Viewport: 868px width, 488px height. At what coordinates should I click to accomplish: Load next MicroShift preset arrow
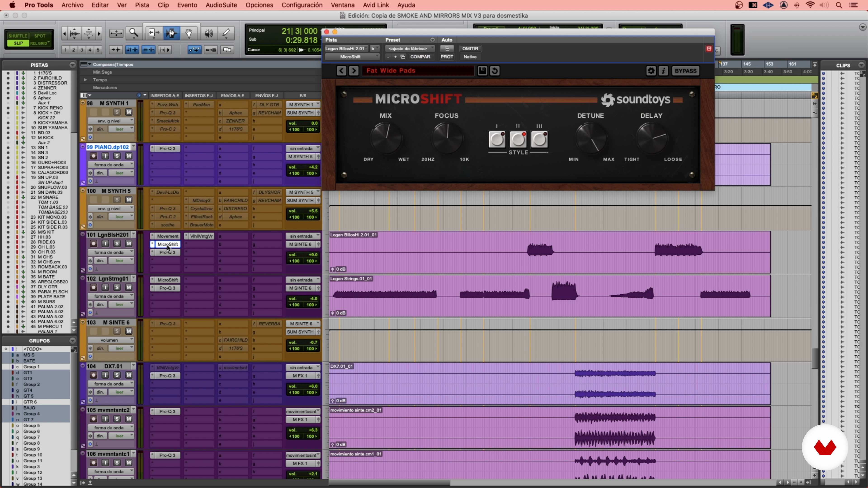(354, 71)
